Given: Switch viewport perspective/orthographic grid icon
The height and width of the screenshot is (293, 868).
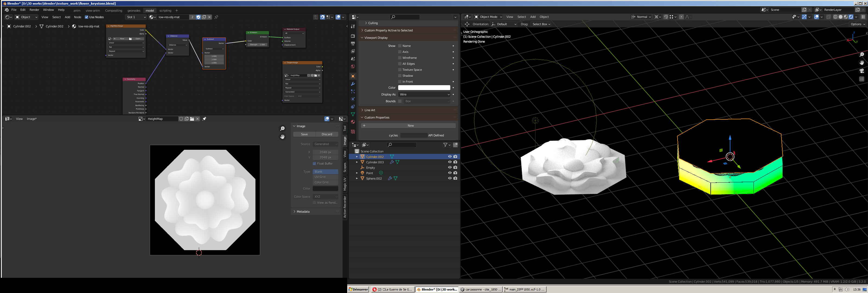Looking at the screenshot, I should point(861,79).
